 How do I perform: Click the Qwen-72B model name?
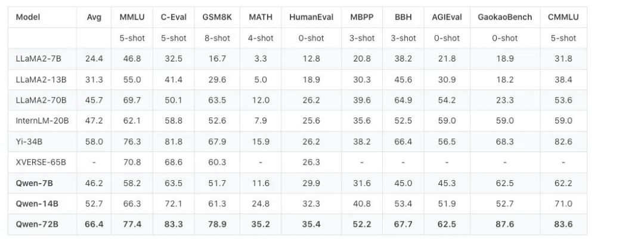tap(37, 224)
